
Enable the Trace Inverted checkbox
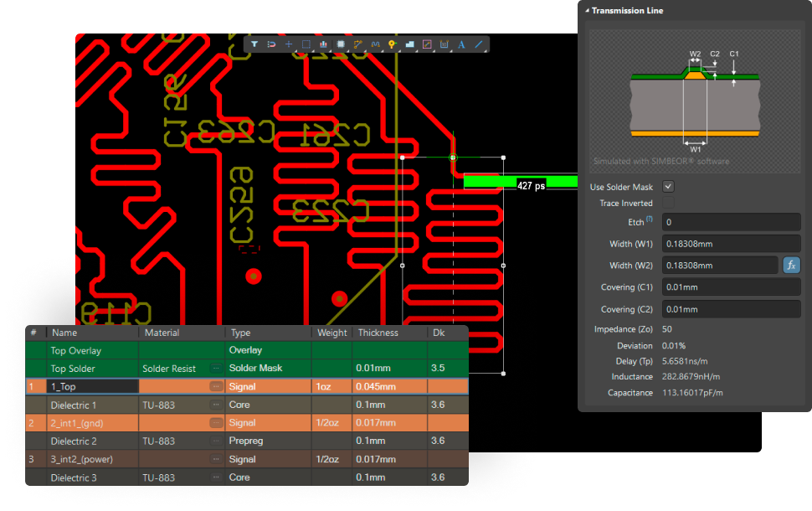pyautogui.click(x=668, y=204)
